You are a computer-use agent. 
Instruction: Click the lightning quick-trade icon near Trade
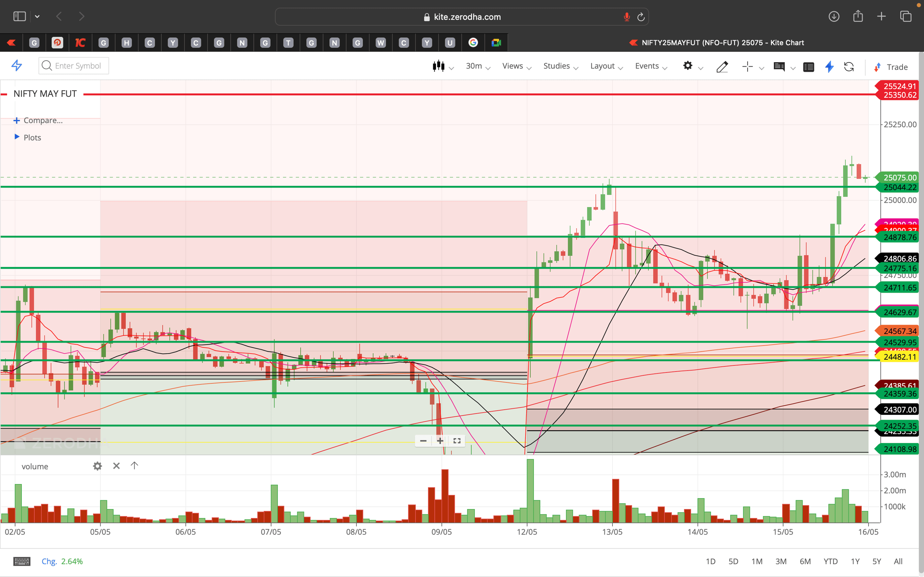pos(829,67)
